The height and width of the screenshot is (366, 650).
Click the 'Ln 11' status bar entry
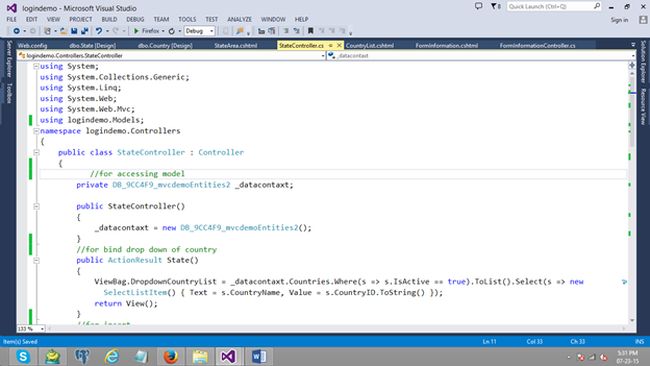tap(489, 342)
